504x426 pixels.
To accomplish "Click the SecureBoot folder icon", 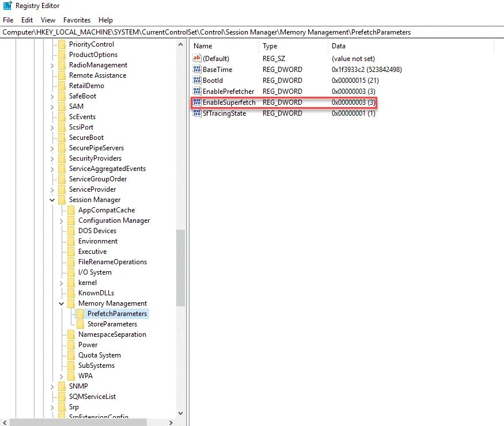I will tap(62, 138).
